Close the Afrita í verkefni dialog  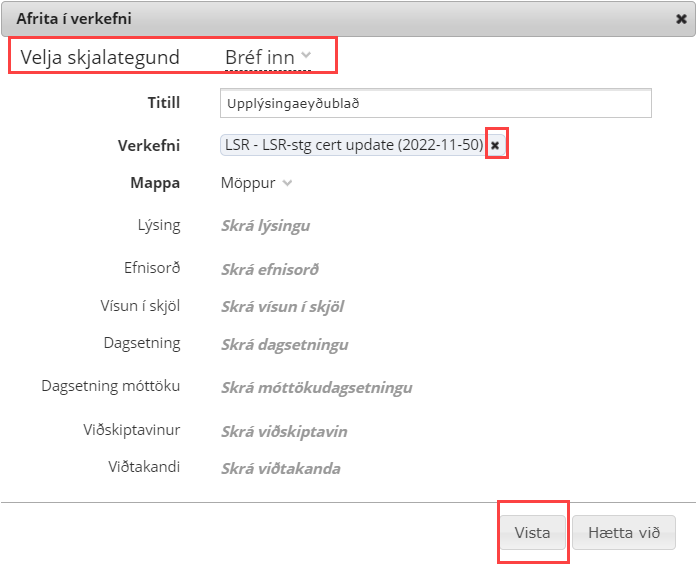pyautogui.click(x=681, y=19)
